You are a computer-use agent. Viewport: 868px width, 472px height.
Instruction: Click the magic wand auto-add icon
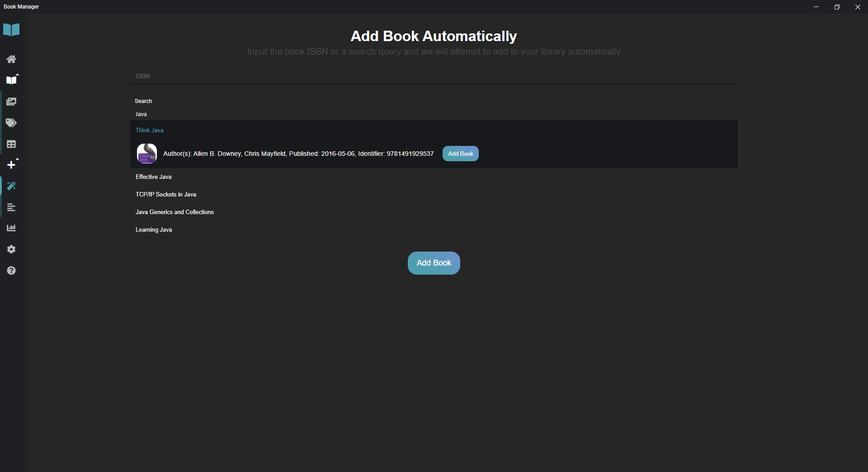click(11, 186)
